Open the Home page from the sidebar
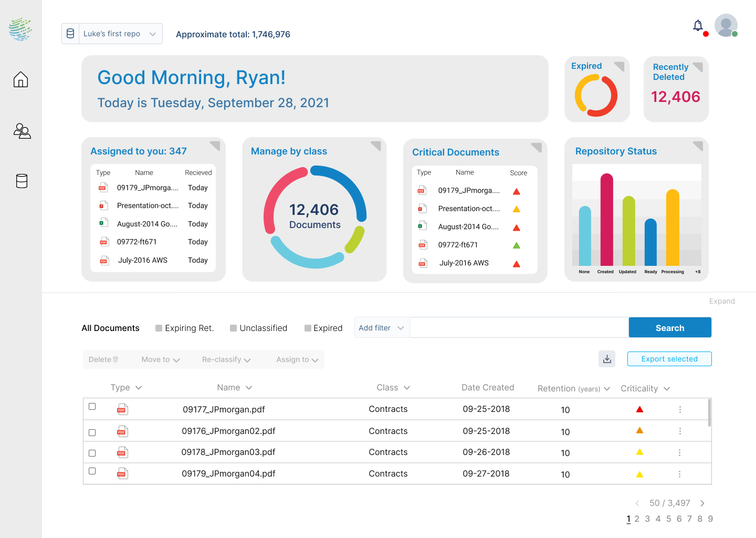 pyautogui.click(x=20, y=79)
